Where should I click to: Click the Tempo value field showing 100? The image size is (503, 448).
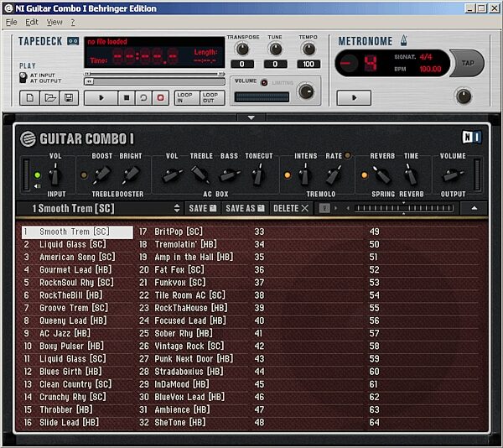point(309,65)
